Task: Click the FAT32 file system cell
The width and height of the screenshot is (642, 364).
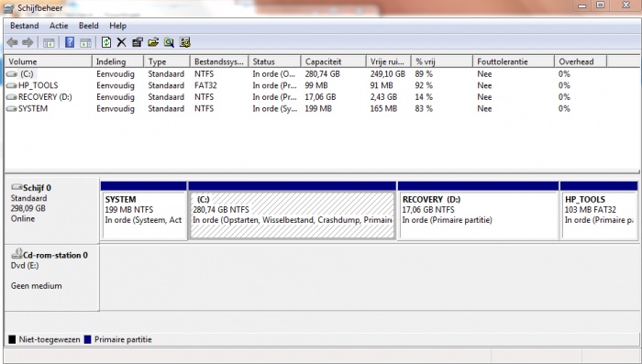Action: (205, 85)
